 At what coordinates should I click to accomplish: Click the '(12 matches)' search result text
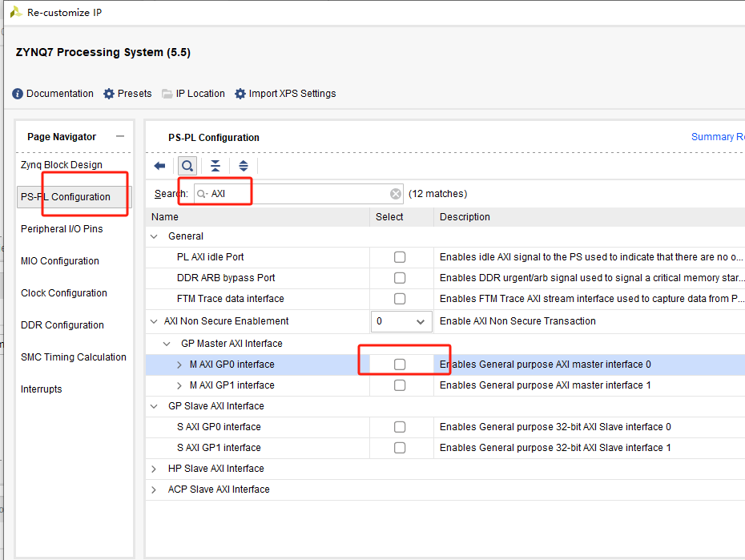[437, 194]
